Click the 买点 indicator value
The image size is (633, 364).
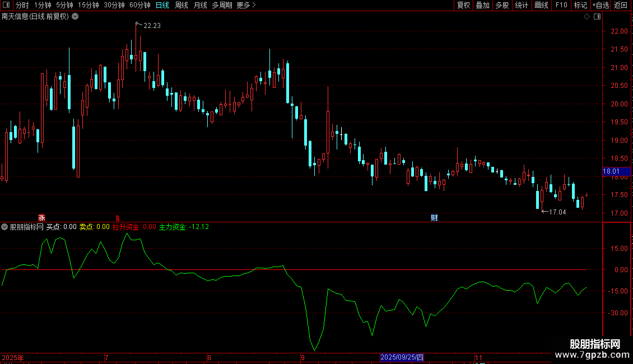pos(62,227)
